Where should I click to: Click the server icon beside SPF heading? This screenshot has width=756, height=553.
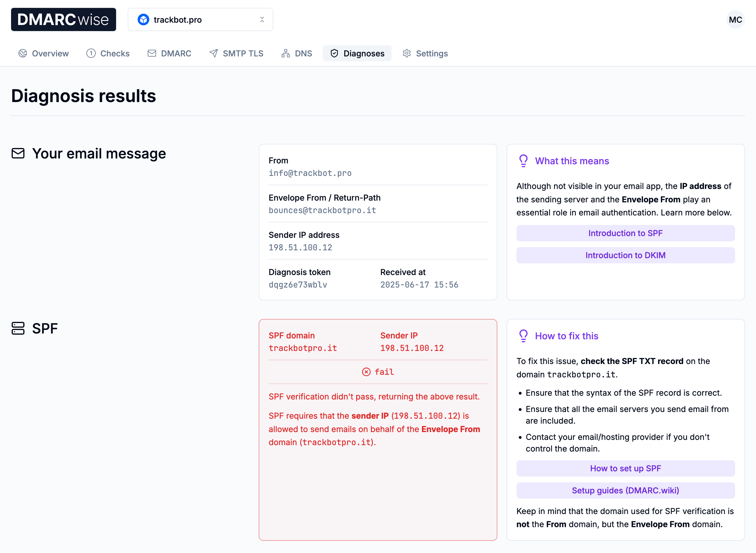click(18, 328)
